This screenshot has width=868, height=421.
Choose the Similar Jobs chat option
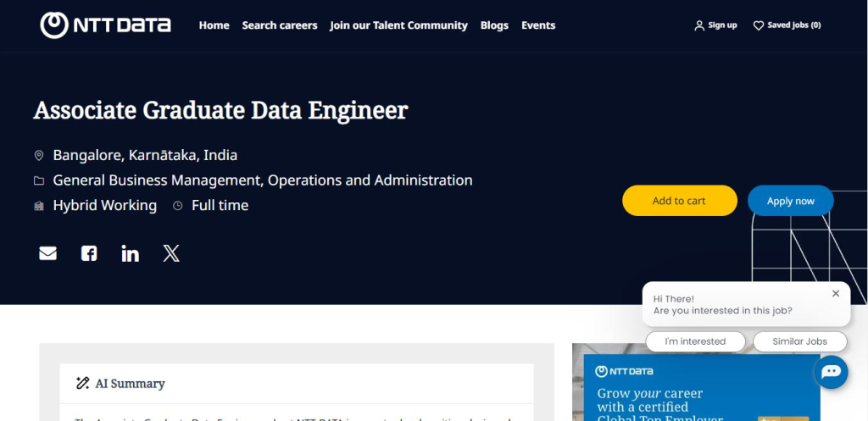pyautogui.click(x=800, y=341)
